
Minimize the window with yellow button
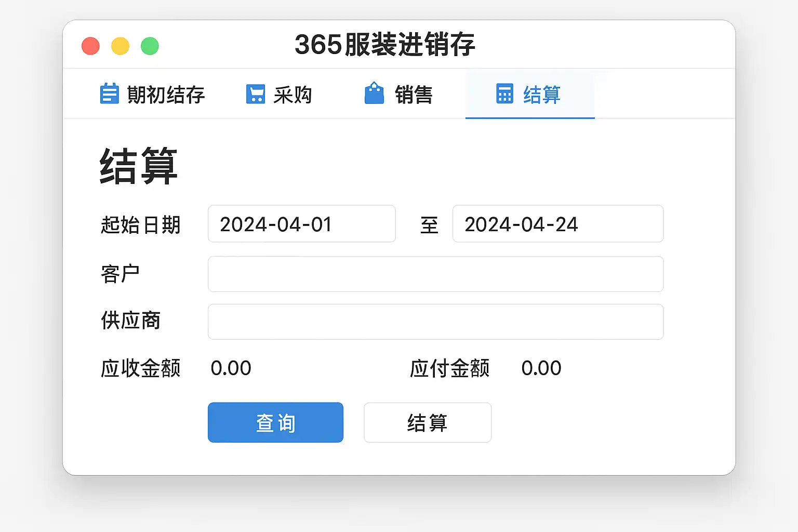(x=120, y=46)
